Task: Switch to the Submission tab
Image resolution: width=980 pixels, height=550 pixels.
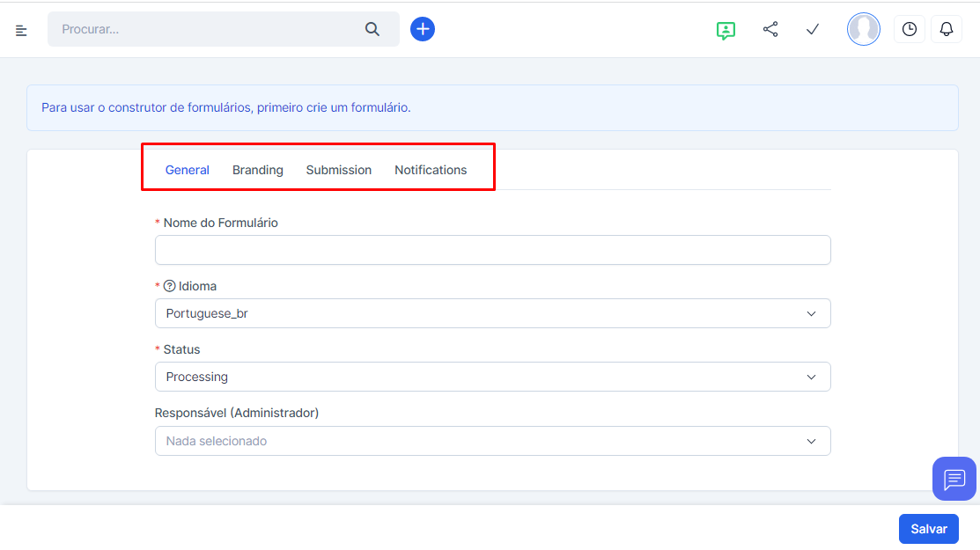Action: coord(339,170)
